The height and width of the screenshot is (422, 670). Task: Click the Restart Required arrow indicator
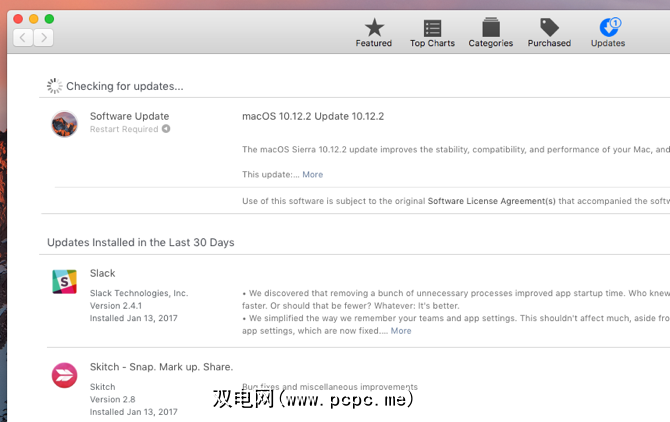[166, 129]
